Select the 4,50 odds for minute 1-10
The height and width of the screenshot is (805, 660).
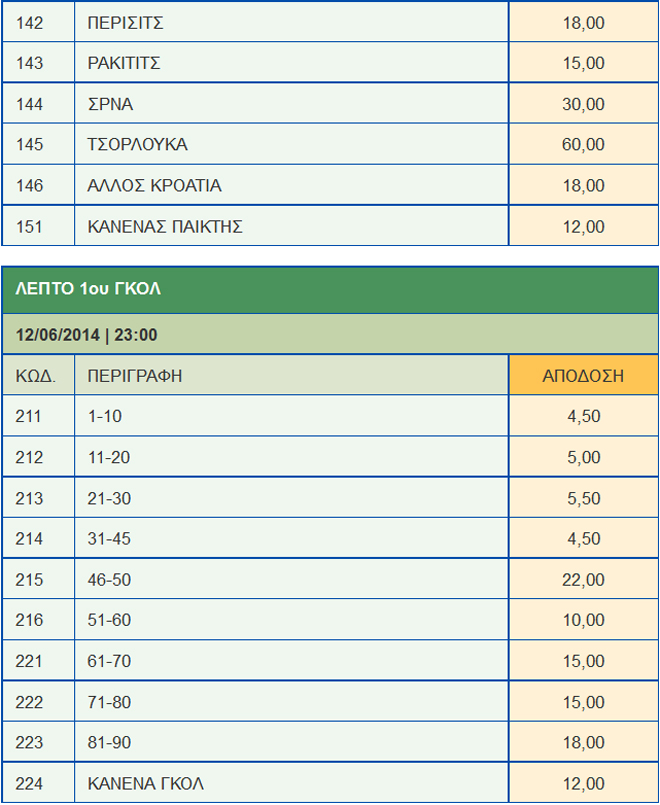pos(583,416)
